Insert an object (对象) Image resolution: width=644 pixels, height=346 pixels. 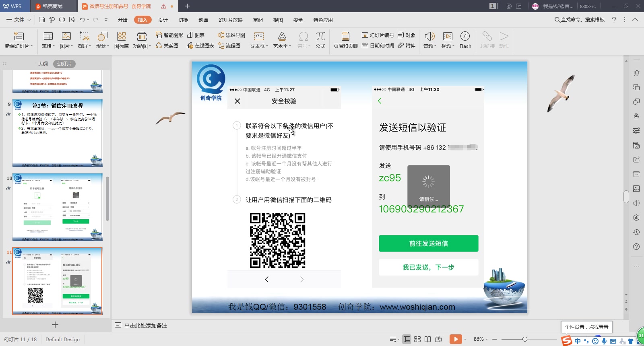click(x=407, y=35)
